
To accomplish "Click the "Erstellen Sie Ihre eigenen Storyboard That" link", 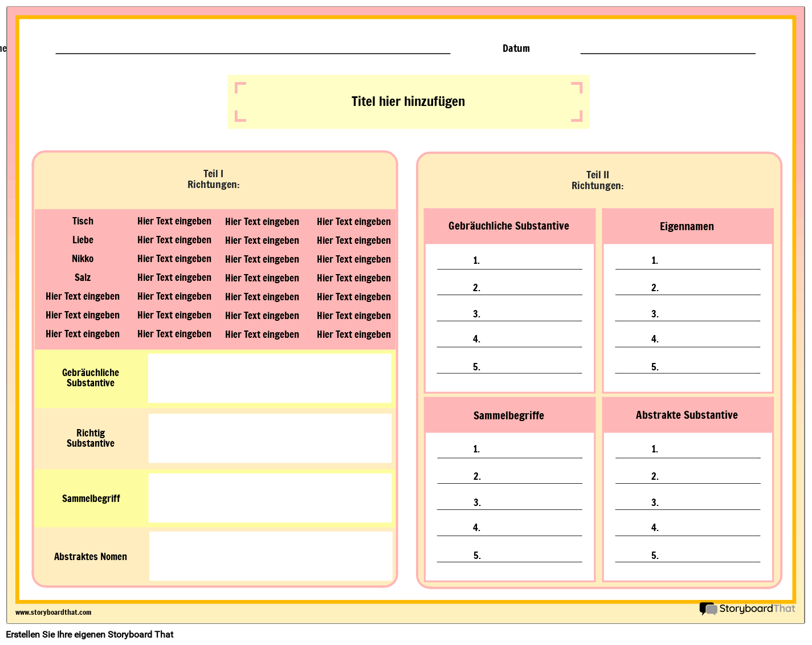I will click(89, 635).
